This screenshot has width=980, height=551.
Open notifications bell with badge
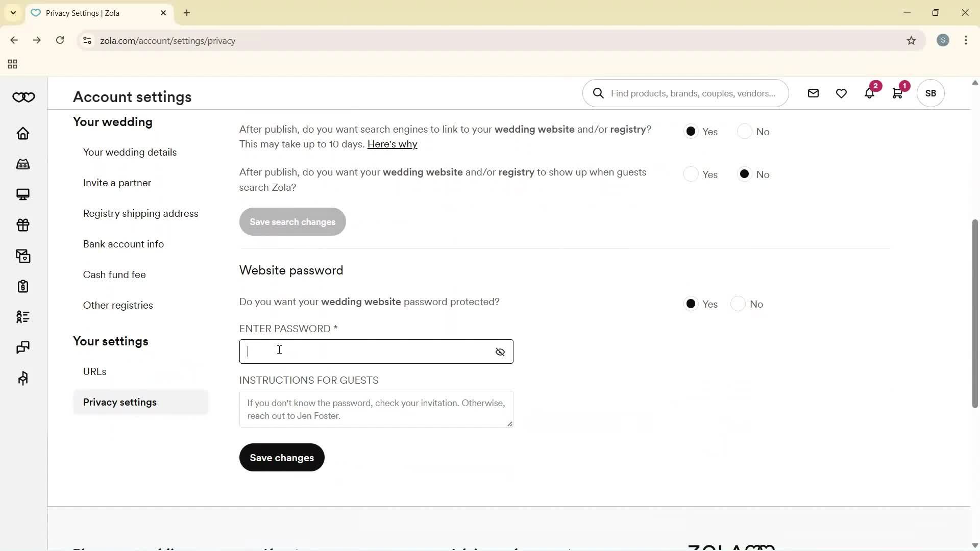[869, 93]
